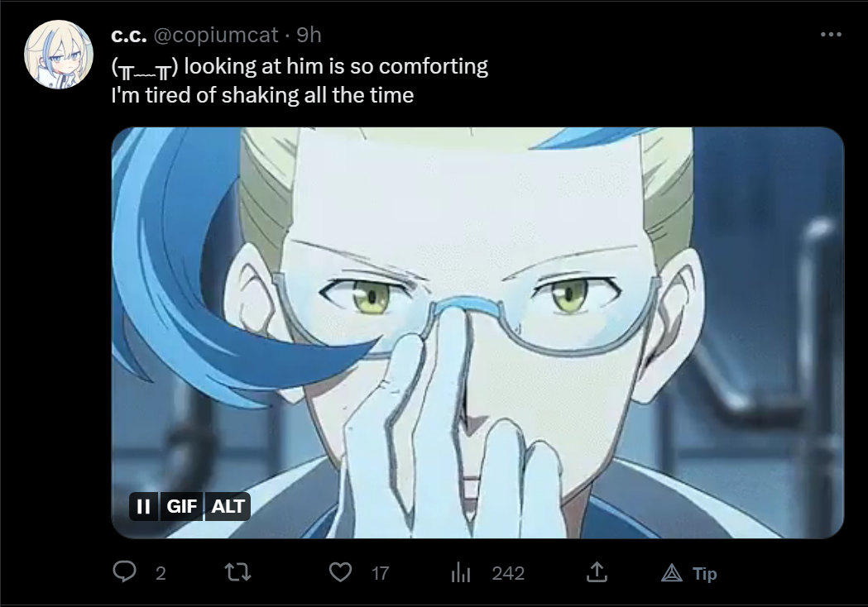Pause the GIF playback

pos(143,506)
